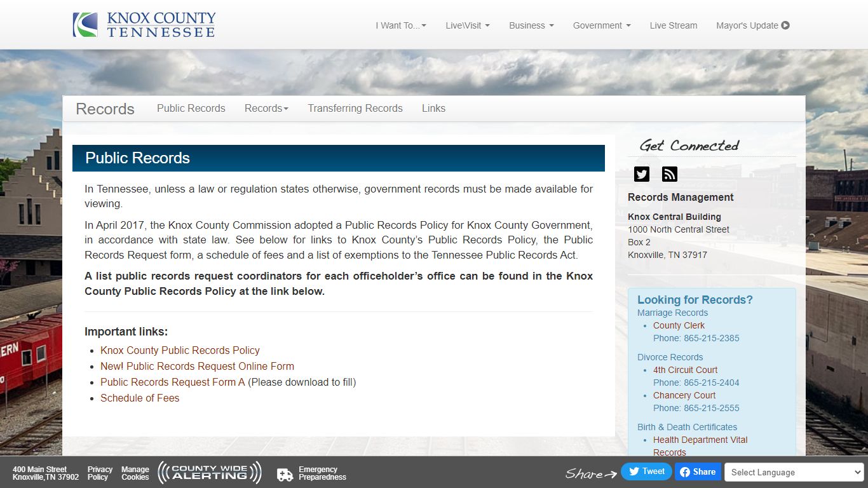Image resolution: width=868 pixels, height=488 pixels.
Task: Select the 400 Main Street footer address
Action: [46, 473]
